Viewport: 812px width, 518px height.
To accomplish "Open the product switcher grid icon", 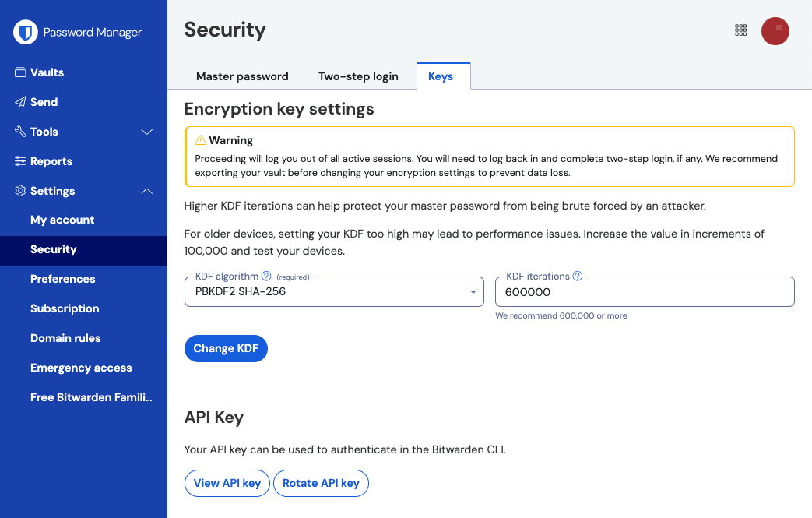I will click(741, 30).
